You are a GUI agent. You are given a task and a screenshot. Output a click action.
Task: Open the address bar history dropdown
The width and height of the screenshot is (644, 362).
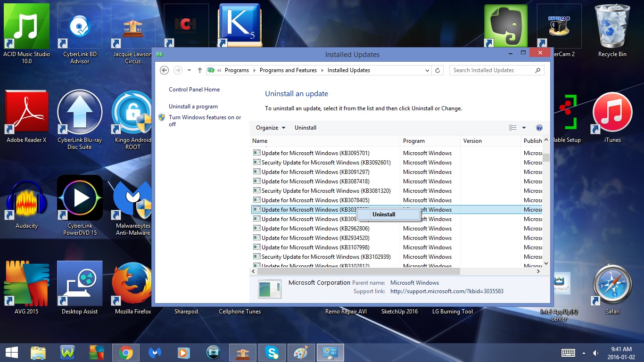pos(428,70)
